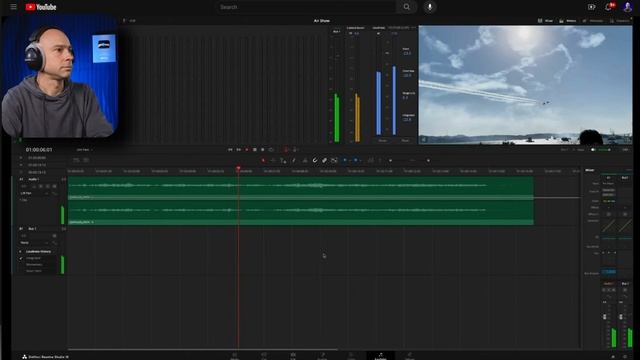Move the mixer Bus 1 channel fader

[x=621, y=317]
